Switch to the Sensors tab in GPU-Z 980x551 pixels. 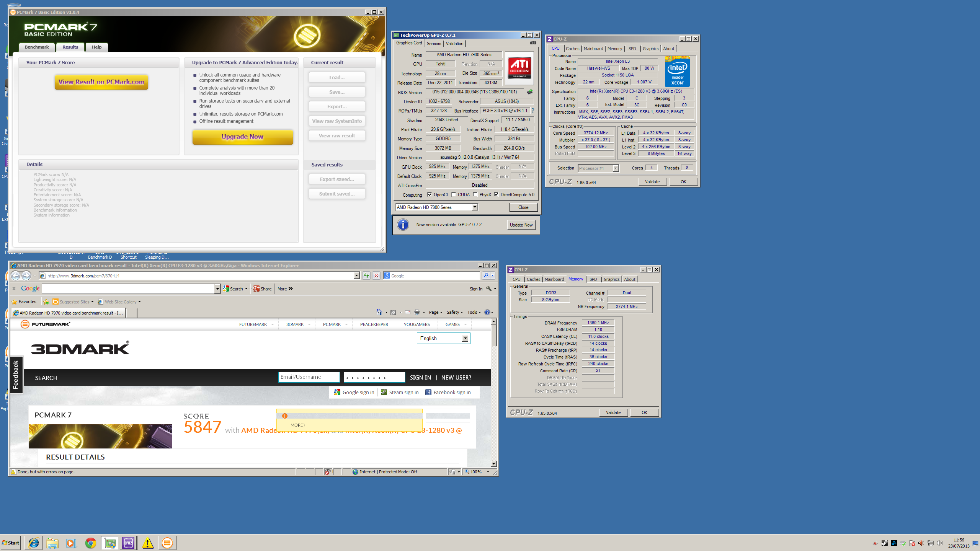(434, 44)
